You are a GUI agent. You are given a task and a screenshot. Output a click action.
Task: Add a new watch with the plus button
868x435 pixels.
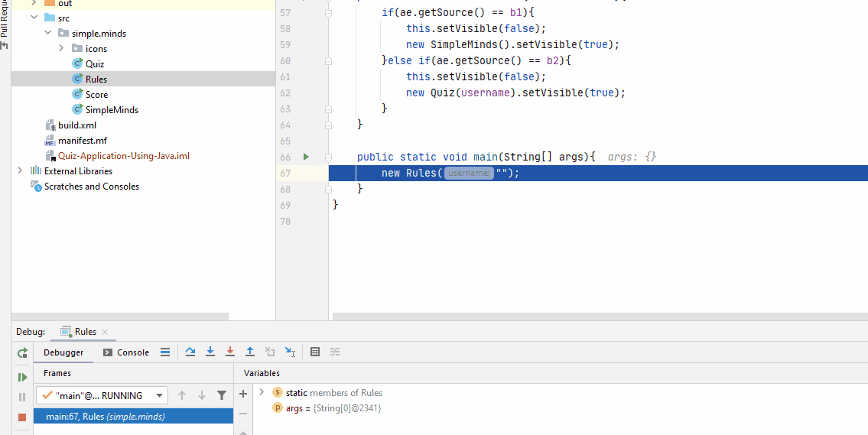tap(243, 394)
